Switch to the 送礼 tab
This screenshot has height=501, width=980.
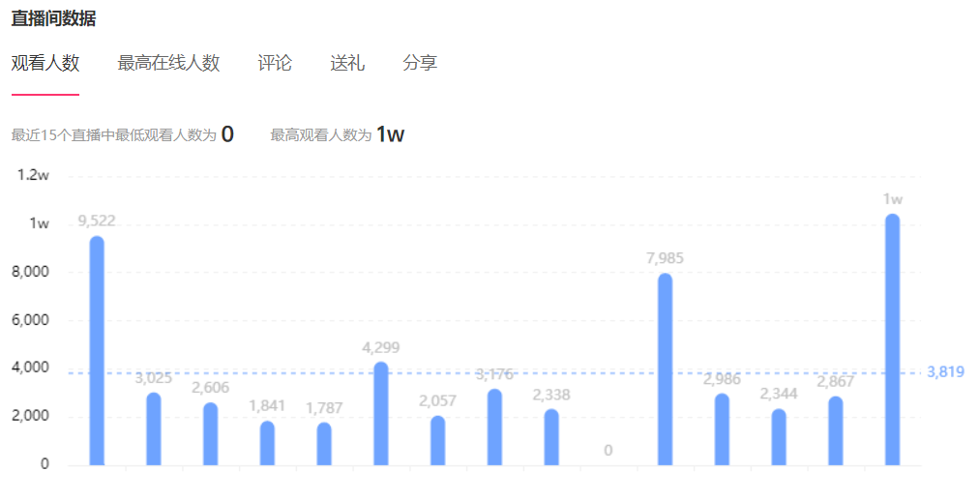[x=347, y=63]
